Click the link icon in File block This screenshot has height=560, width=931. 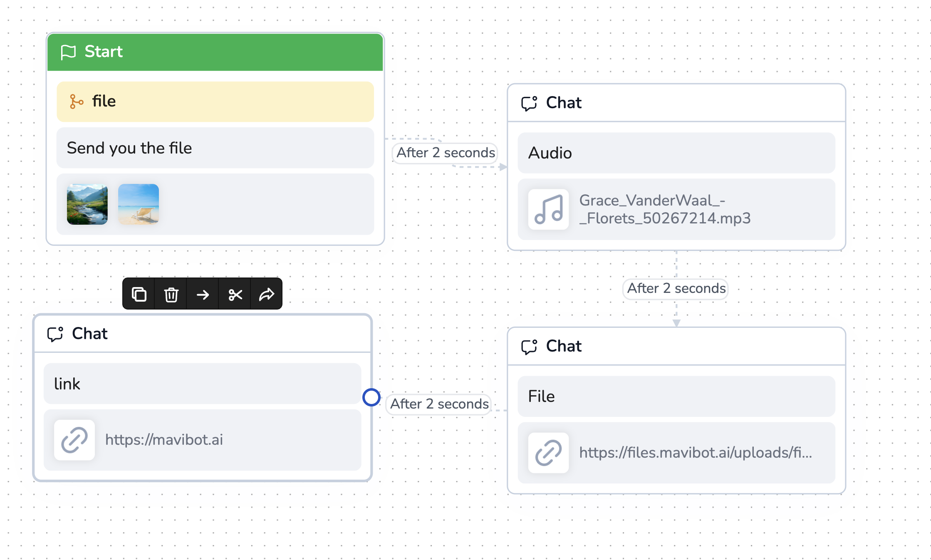(548, 453)
